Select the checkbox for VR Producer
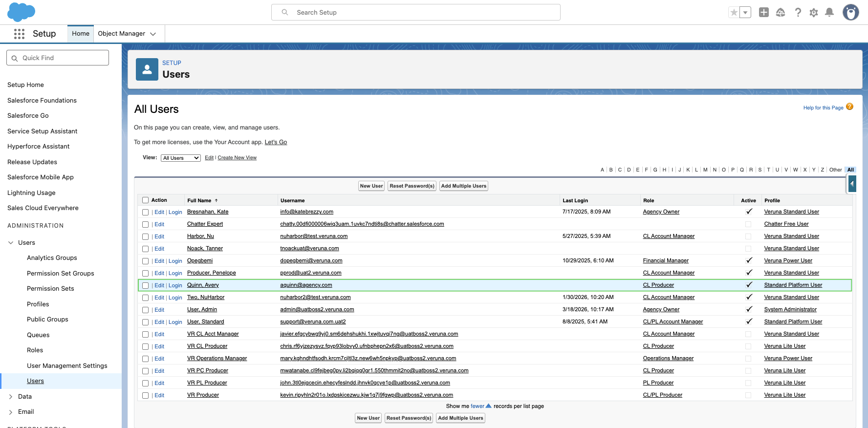The image size is (868, 428). pyautogui.click(x=145, y=395)
